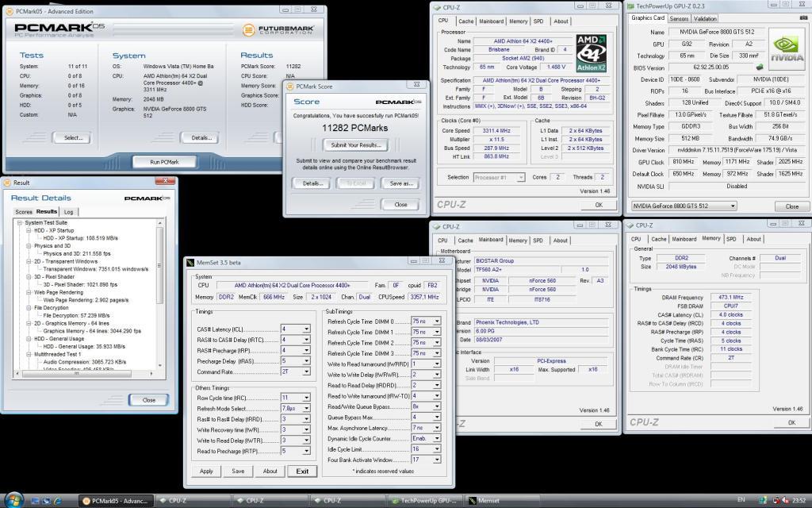
Task: Click Result Details horizontal scrollbar
Action: point(84,373)
